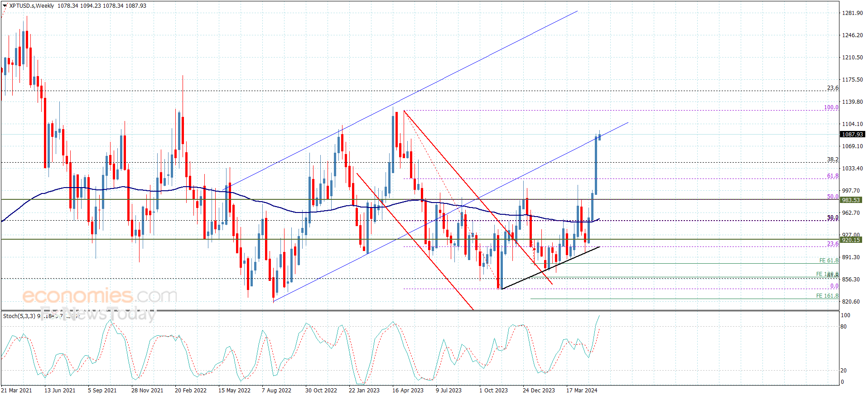Click the stochastic 20 level label
Screen dimensions: 868x396
(x=844, y=371)
